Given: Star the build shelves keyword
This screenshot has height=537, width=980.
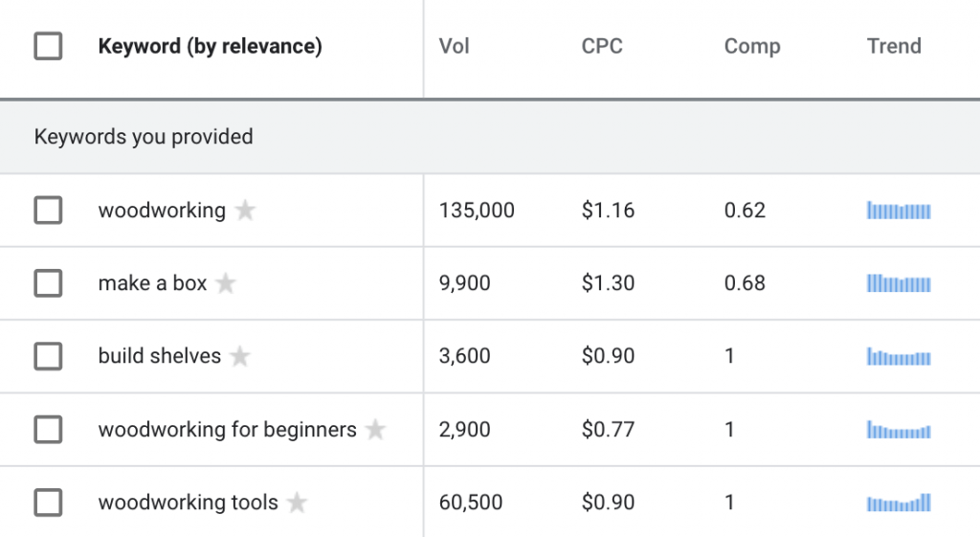Looking at the screenshot, I should point(240,356).
